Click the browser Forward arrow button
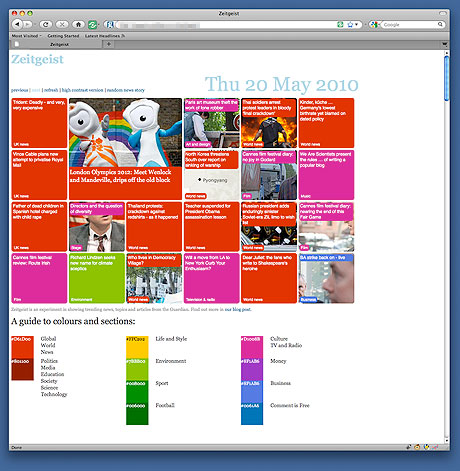Viewport: 460px width, 471px height. click(28, 24)
